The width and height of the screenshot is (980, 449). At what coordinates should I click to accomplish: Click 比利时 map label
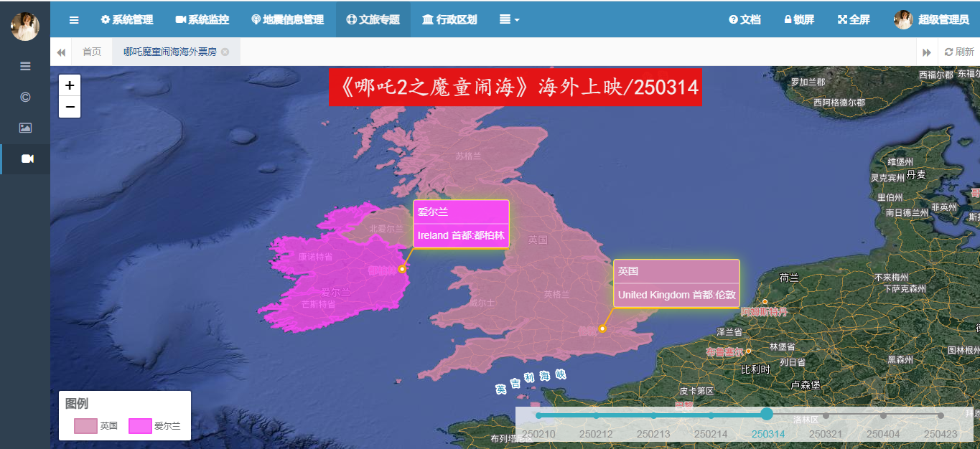pyautogui.click(x=755, y=370)
